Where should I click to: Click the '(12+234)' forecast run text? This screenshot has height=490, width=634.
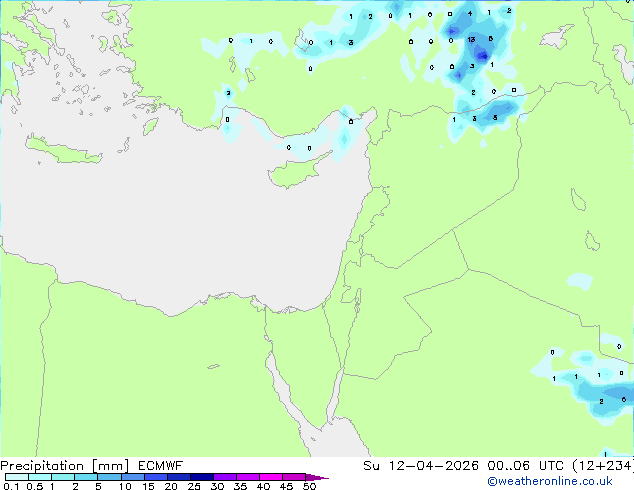point(603,466)
